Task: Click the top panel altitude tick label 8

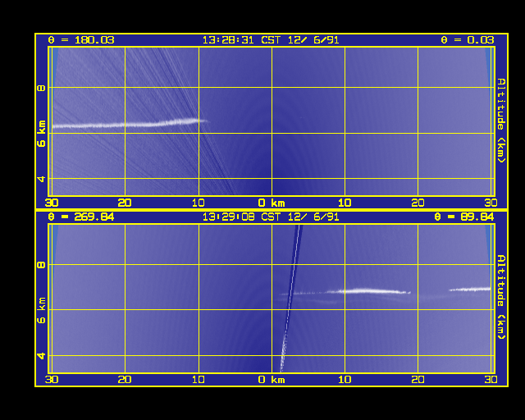Action: (x=41, y=88)
